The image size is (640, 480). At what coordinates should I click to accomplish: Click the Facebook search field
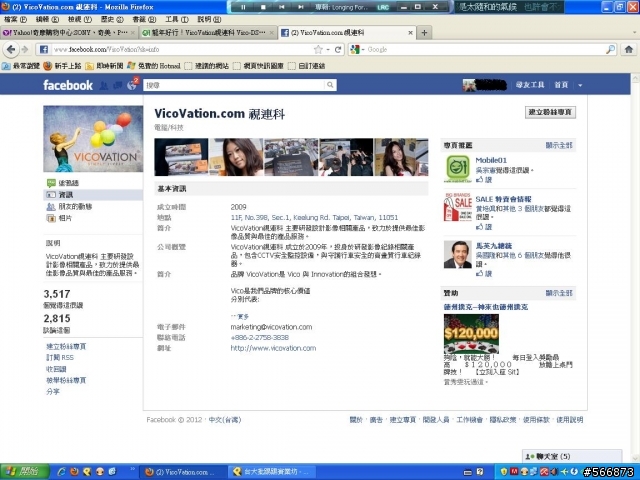pos(235,85)
